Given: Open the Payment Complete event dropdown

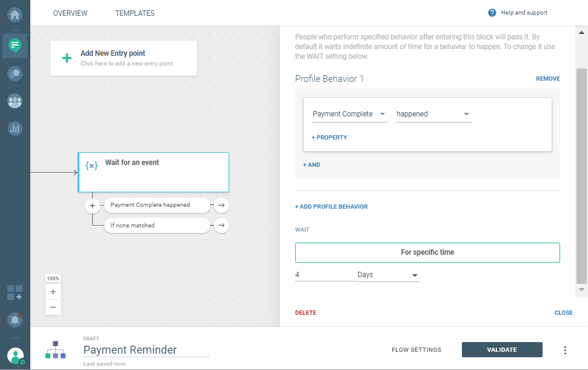Looking at the screenshot, I should click(349, 114).
